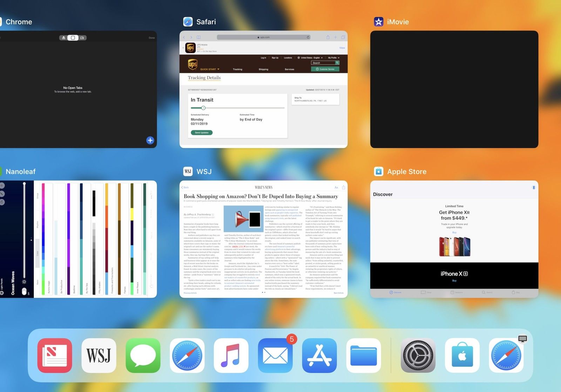The width and height of the screenshot is (561, 392).
Task: Switch to the iMovie app card
Action: 454,89
